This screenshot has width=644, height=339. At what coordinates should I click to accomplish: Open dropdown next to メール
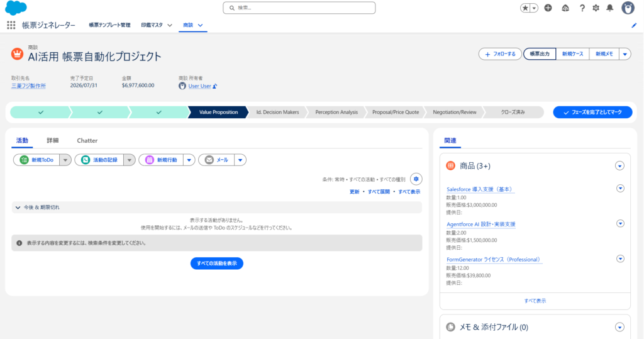[240, 160]
